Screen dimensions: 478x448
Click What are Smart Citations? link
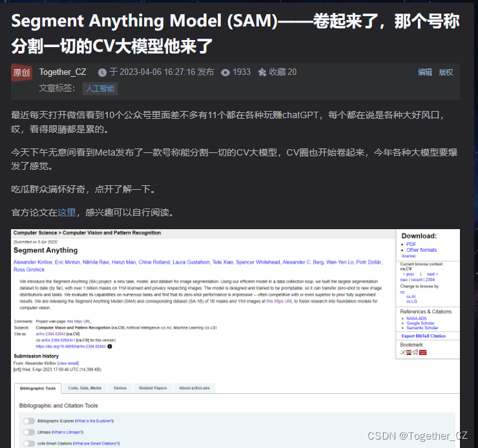coord(96,443)
